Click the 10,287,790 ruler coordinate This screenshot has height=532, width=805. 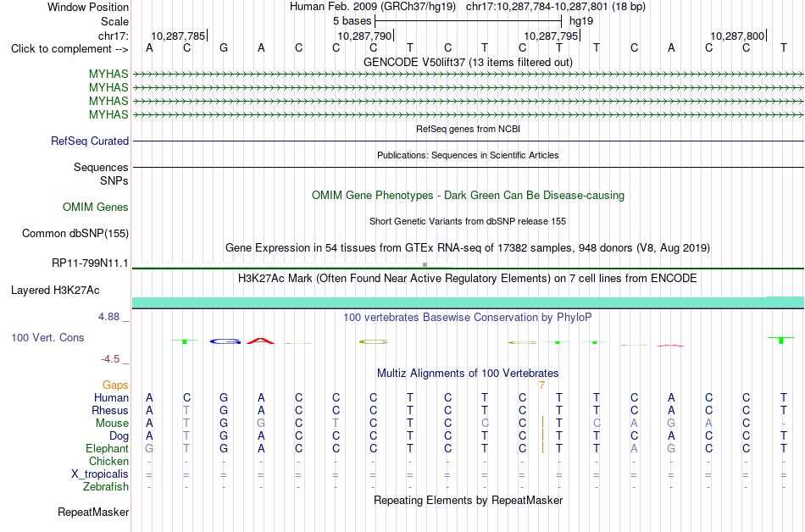(364, 36)
